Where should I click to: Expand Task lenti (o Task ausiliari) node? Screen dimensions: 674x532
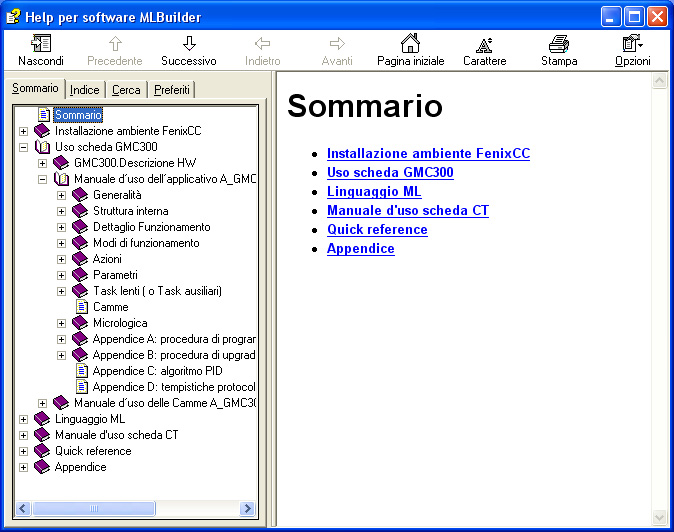point(61,291)
